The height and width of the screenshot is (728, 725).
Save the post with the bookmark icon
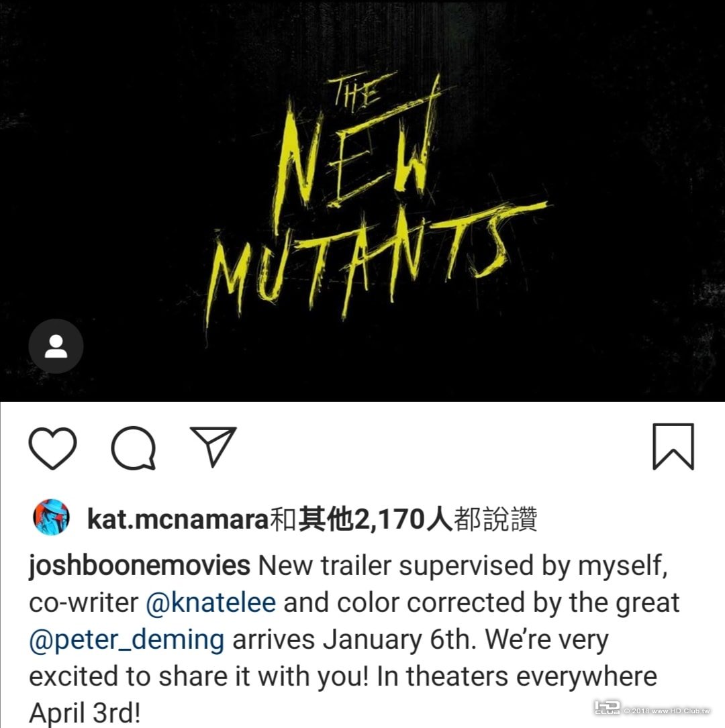[x=673, y=447]
